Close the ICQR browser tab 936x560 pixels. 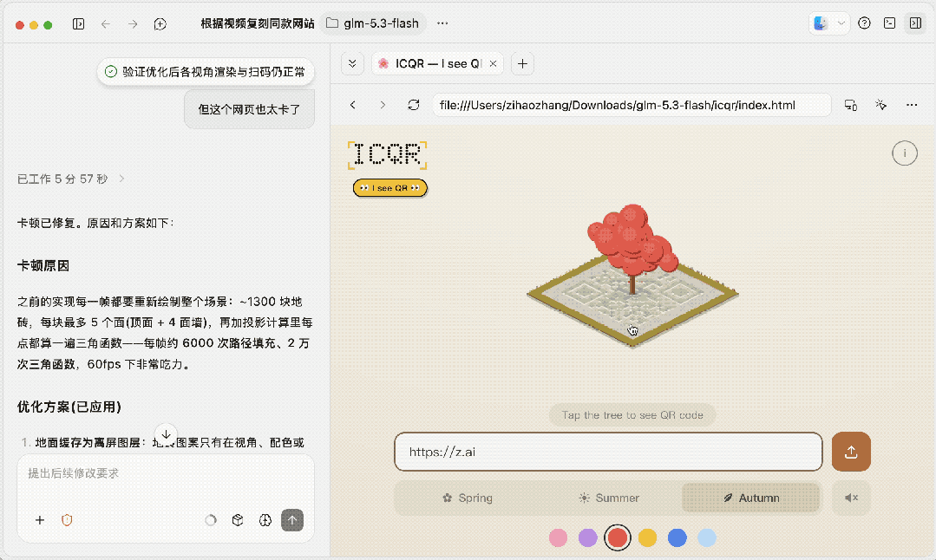coord(493,64)
